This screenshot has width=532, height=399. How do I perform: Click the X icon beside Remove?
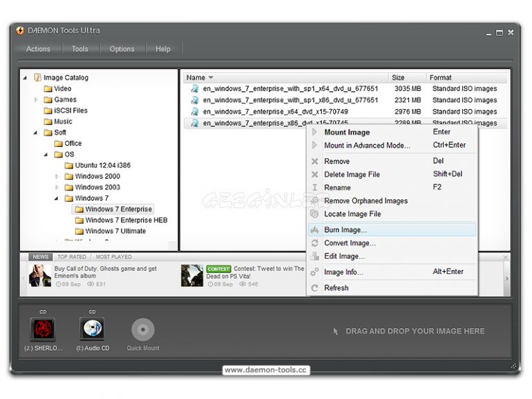point(315,162)
